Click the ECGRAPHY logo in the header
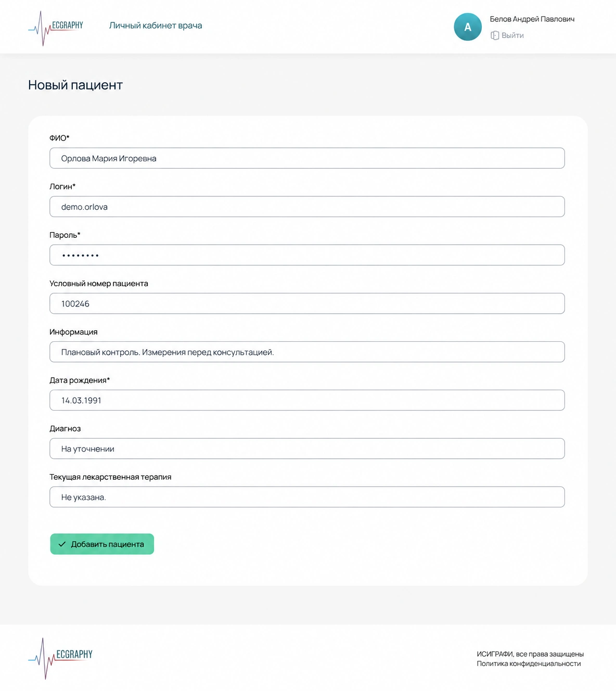 pyautogui.click(x=56, y=28)
